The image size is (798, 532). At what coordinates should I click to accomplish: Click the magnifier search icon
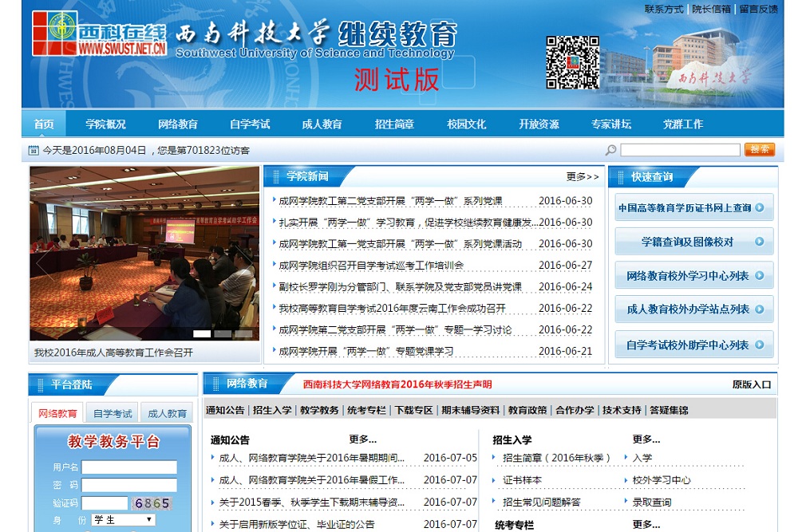pos(610,149)
